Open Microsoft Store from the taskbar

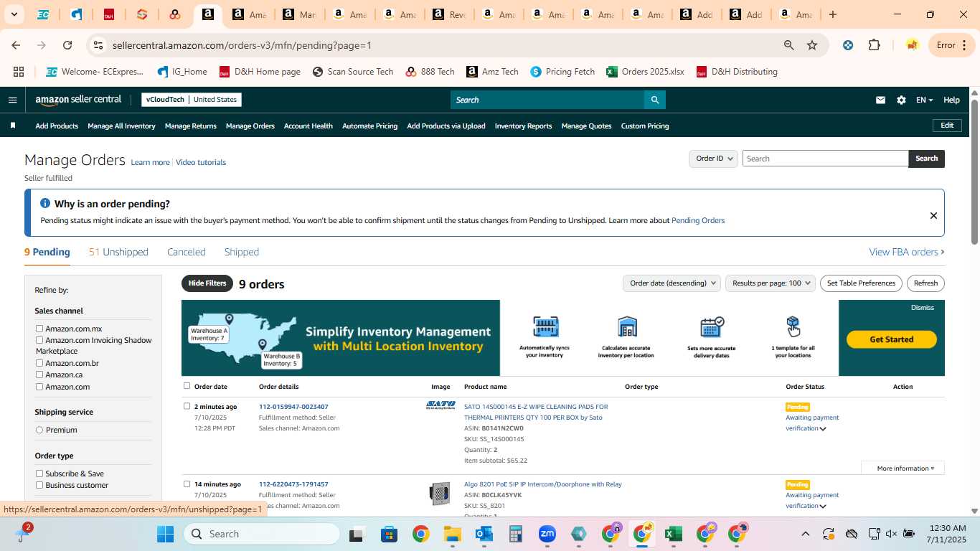click(x=389, y=534)
